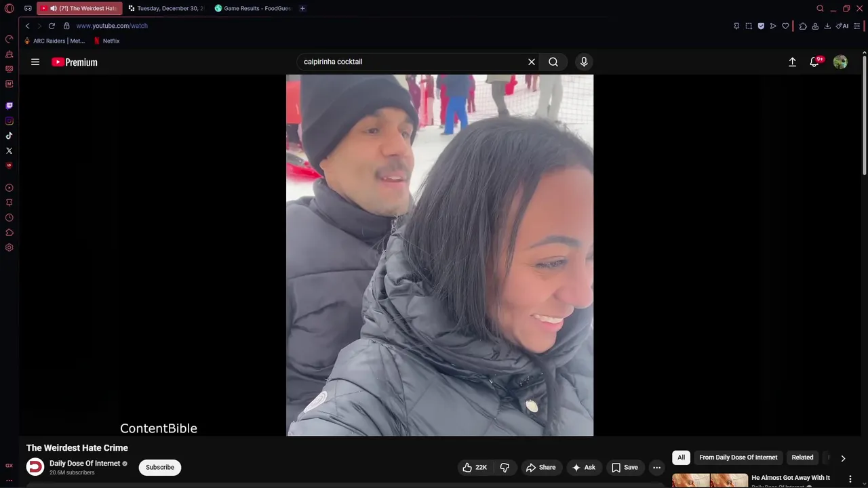Click the Share button
This screenshot has height=488, width=868.
point(540,467)
